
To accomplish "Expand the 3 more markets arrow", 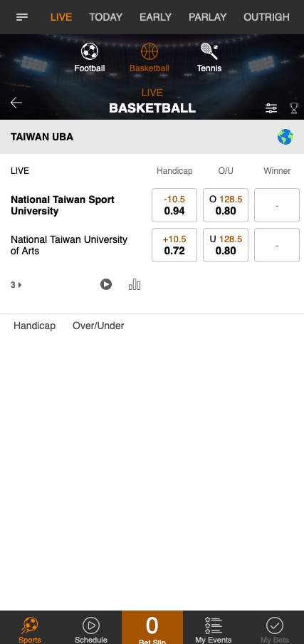I will coord(16,285).
